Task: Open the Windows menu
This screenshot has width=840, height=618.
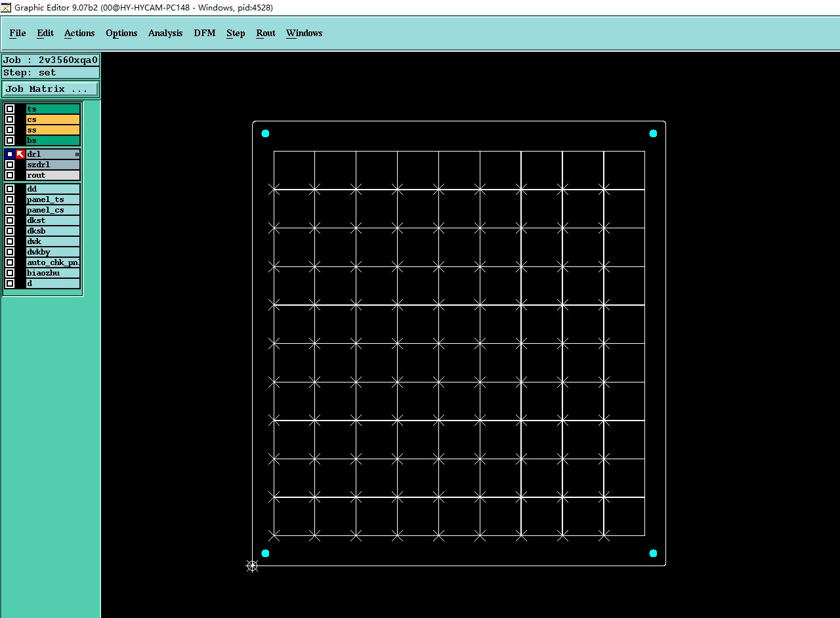Action: [x=304, y=33]
